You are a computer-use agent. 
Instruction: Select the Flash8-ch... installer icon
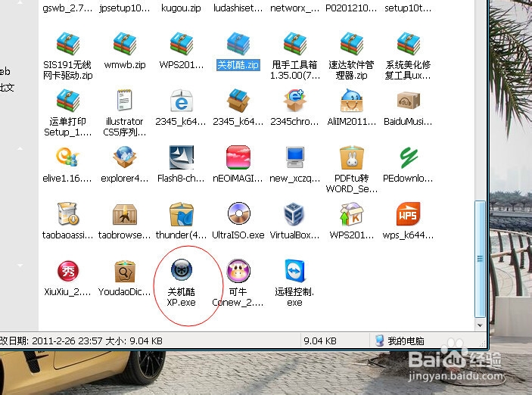coord(182,157)
